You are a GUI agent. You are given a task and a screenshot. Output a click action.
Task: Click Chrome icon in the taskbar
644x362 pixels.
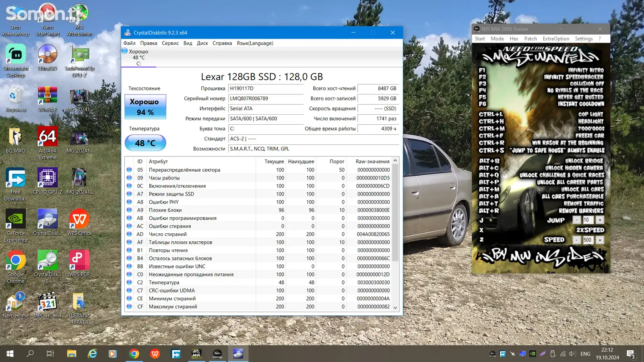coord(134,354)
